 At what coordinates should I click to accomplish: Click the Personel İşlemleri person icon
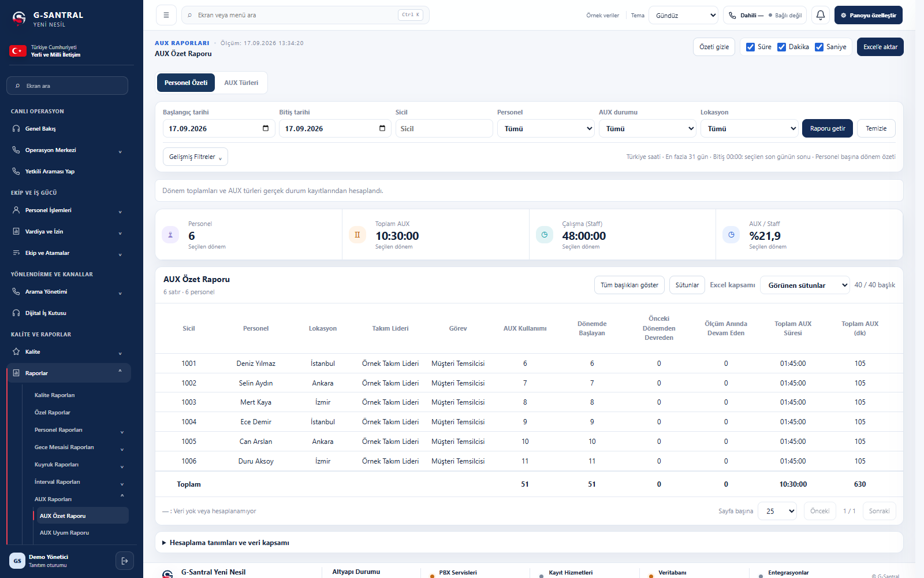point(16,210)
